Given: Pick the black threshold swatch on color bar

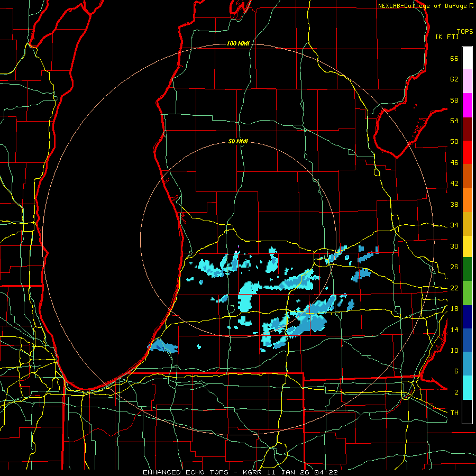Looking at the screenshot, I should [x=467, y=411].
